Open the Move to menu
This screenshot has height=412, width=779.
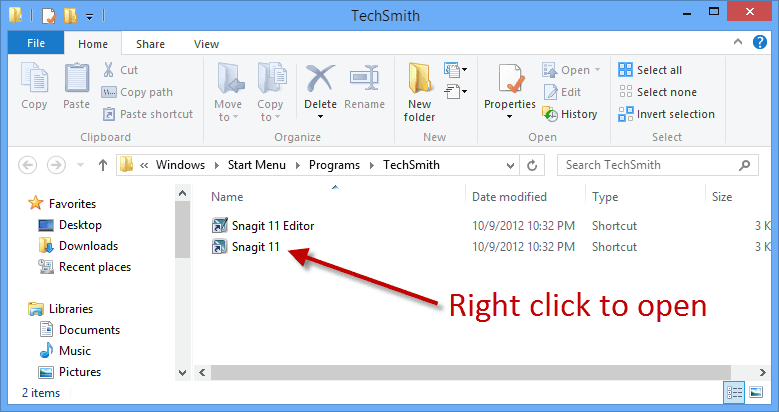click(x=228, y=92)
